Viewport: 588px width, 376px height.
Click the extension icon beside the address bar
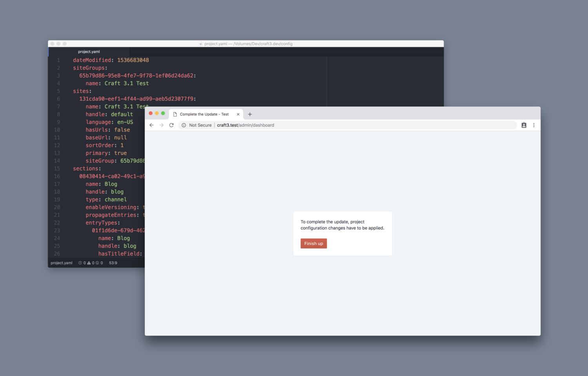tap(524, 125)
